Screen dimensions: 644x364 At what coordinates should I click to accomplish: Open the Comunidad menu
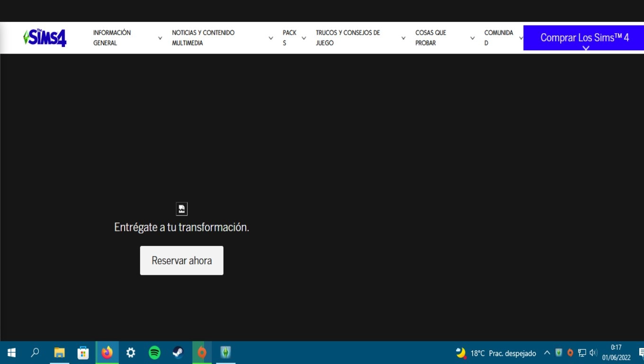click(x=499, y=38)
